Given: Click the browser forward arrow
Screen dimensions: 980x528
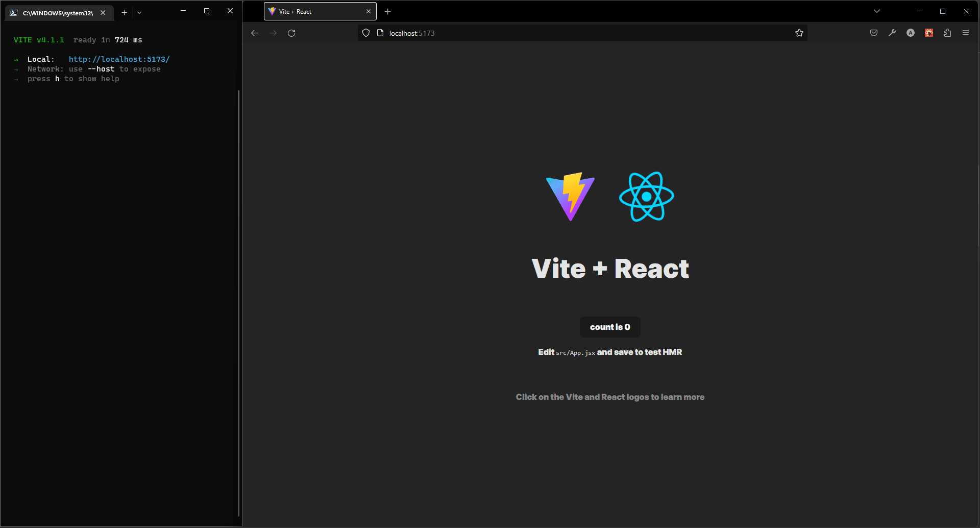Looking at the screenshot, I should click(x=273, y=33).
